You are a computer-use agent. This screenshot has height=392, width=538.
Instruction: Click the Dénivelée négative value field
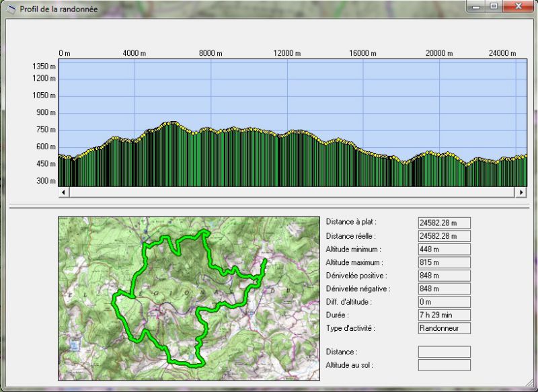tap(444, 288)
